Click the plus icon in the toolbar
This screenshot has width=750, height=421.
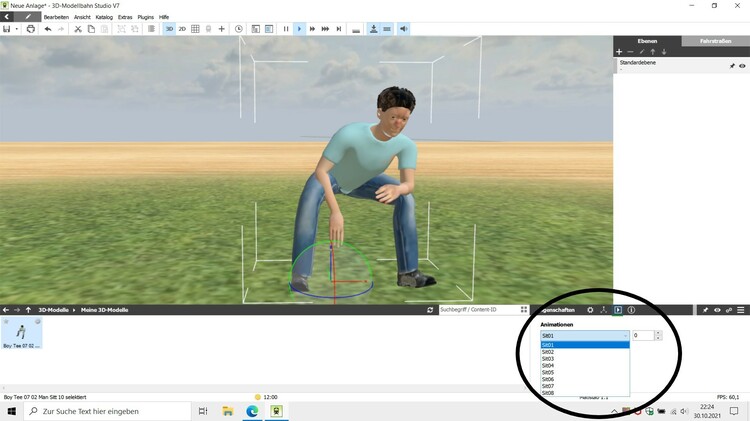click(221, 29)
